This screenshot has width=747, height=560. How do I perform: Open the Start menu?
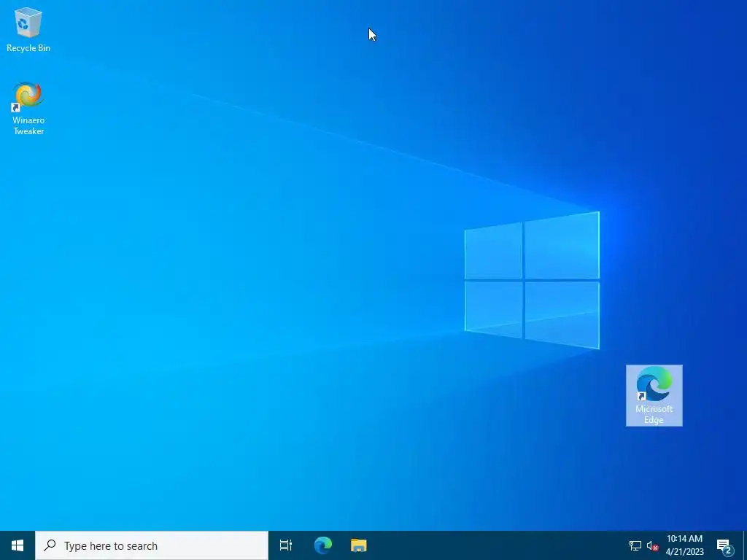[x=18, y=545]
